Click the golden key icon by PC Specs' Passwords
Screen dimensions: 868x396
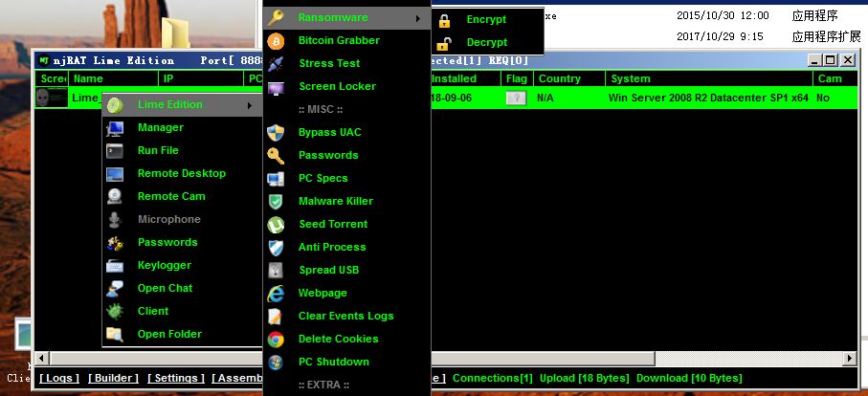pyautogui.click(x=276, y=155)
